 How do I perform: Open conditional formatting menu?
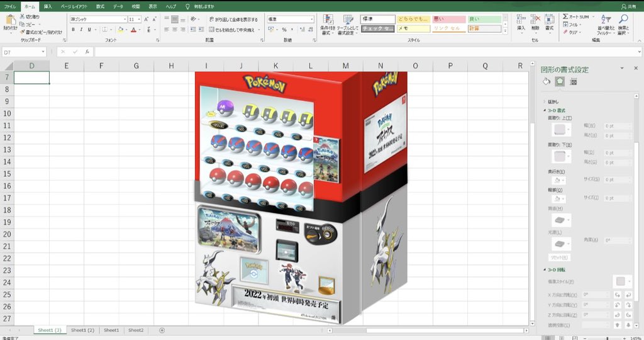[x=328, y=25]
